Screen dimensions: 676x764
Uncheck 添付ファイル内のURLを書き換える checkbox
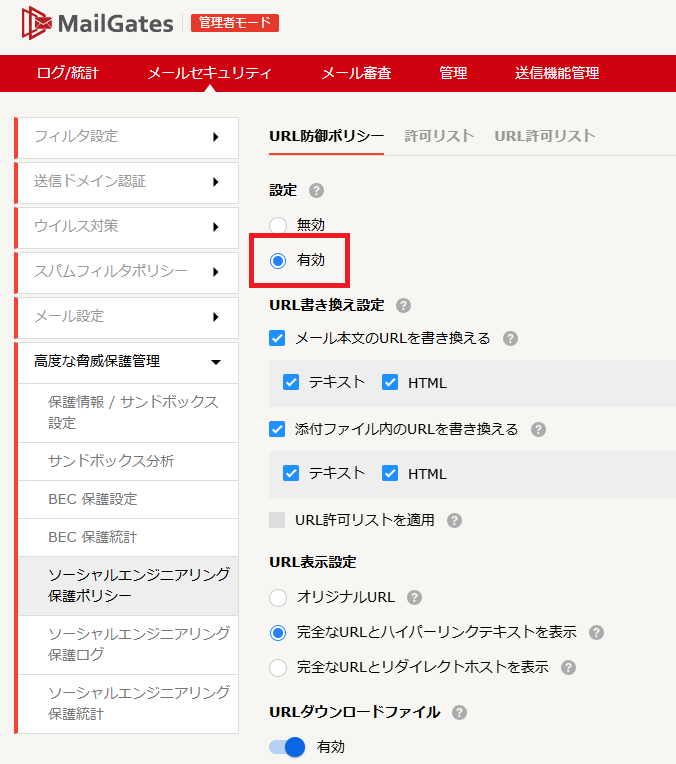click(x=277, y=429)
